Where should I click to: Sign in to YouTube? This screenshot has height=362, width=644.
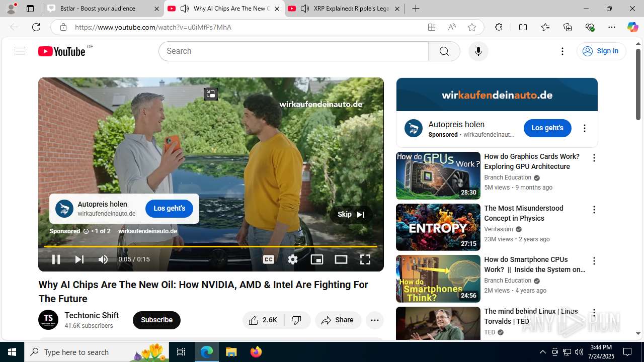pyautogui.click(x=601, y=51)
